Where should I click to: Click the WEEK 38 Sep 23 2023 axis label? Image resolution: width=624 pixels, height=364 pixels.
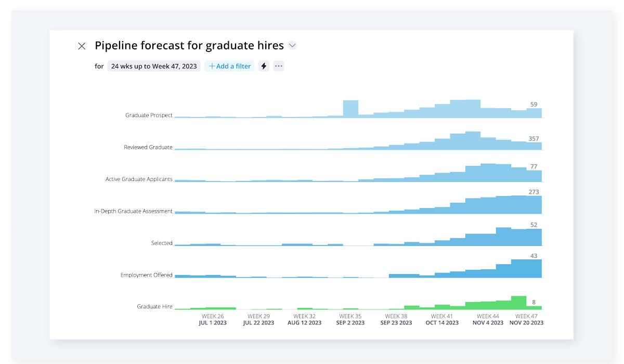[x=396, y=319]
